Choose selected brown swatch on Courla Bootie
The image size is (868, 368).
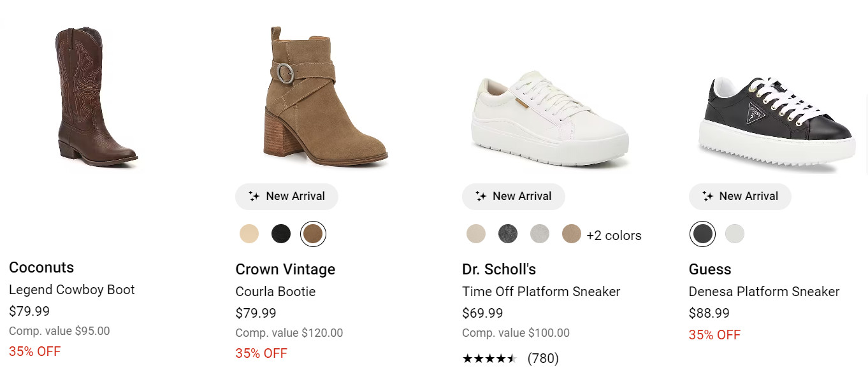pos(313,234)
